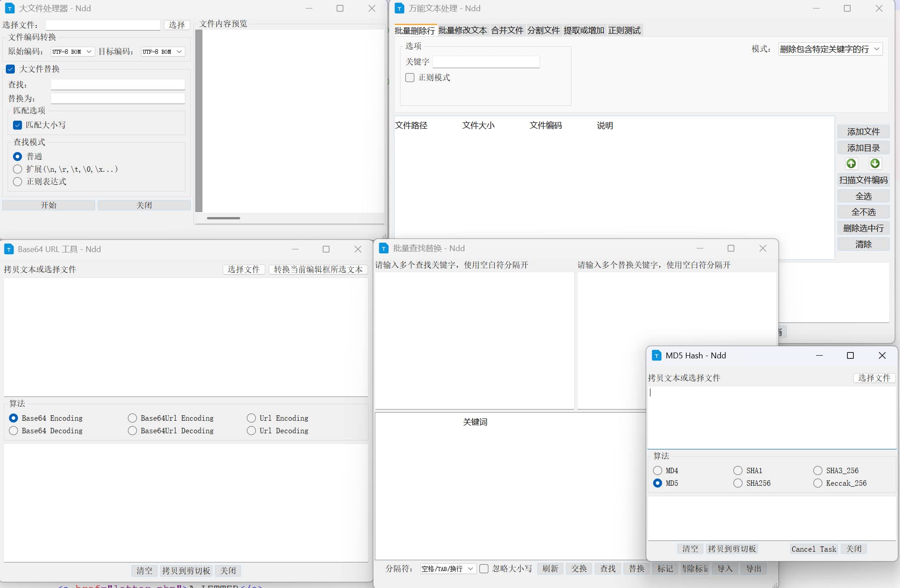The image size is (900, 588).
Task: Close the Base64 URL tool window
Action: click(x=358, y=249)
